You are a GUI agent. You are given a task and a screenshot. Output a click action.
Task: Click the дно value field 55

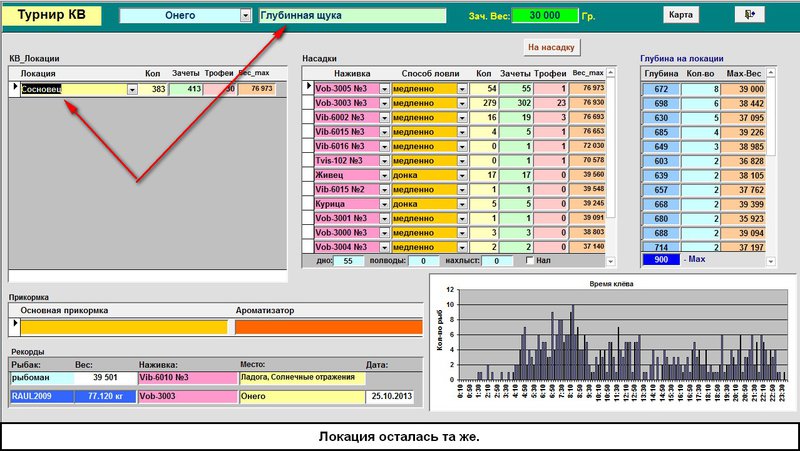click(x=348, y=261)
